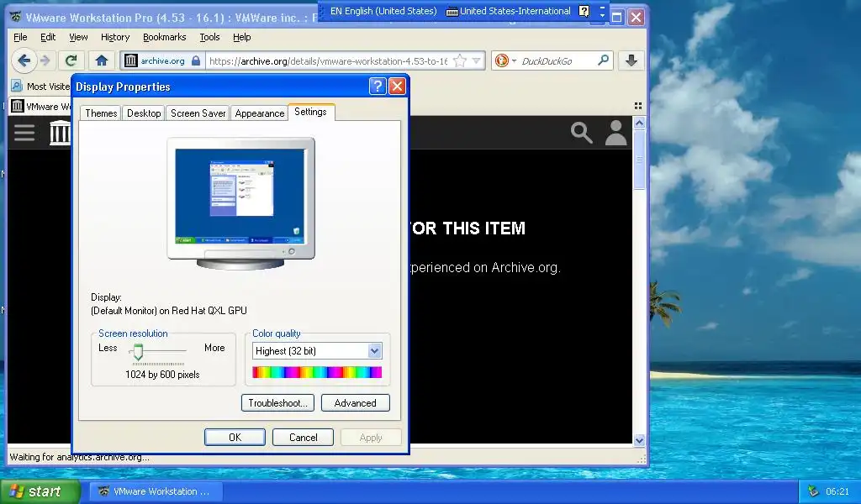The width and height of the screenshot is (861, 504).
Task: Click the browser forward arrow
Action: 45,60
